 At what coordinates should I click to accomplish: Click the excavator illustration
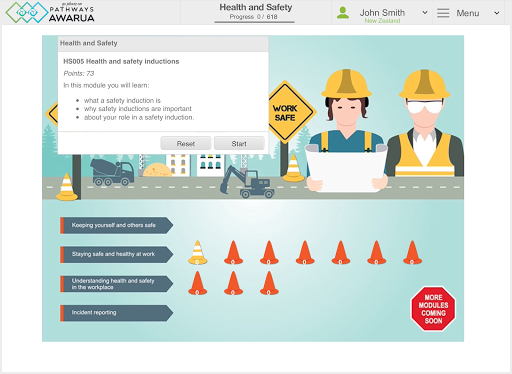[x=247, y=182]
